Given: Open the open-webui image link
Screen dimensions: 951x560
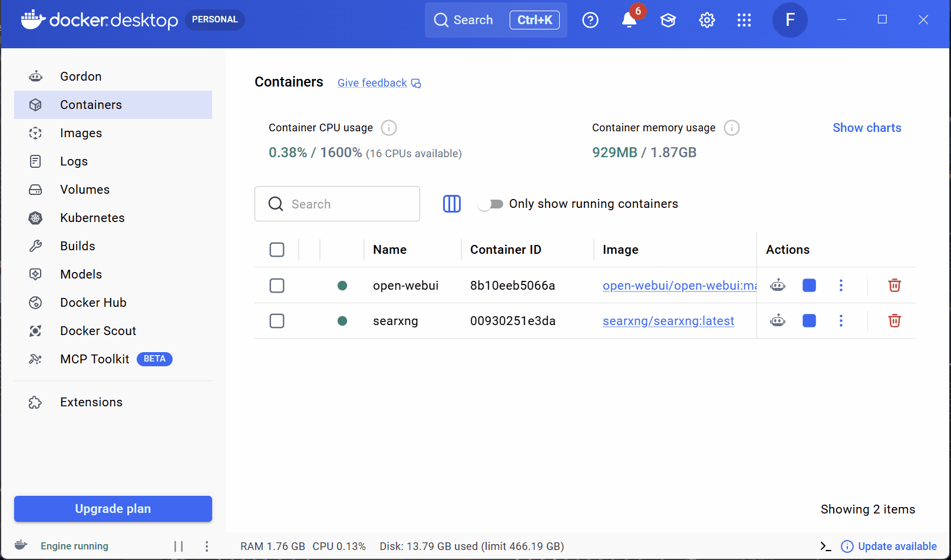Looking at the screenshot, I should click(679, 286).
